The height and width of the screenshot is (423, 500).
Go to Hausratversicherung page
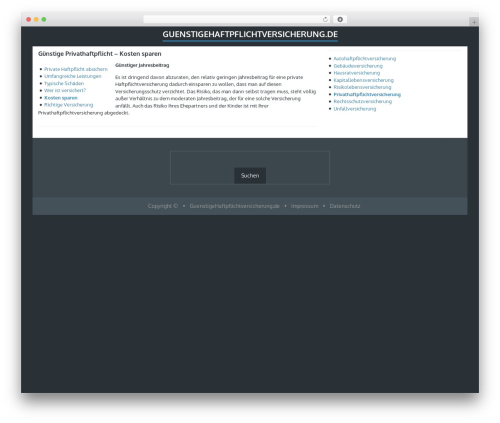(357, 73)
